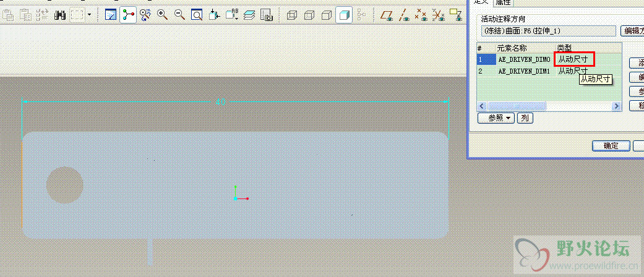
Task: Click the 编辑方向 button beside the field
Action: pyautogui.click(x=632, y=31)
